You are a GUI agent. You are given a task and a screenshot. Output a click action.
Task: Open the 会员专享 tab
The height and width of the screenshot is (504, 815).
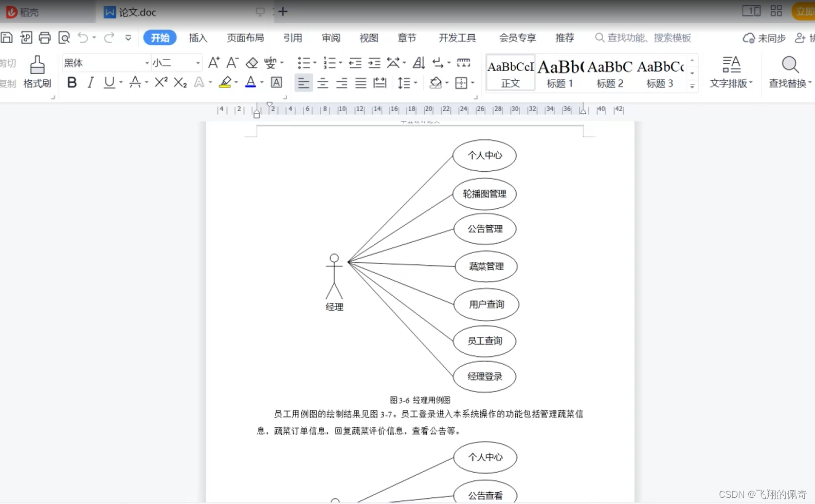517,38
